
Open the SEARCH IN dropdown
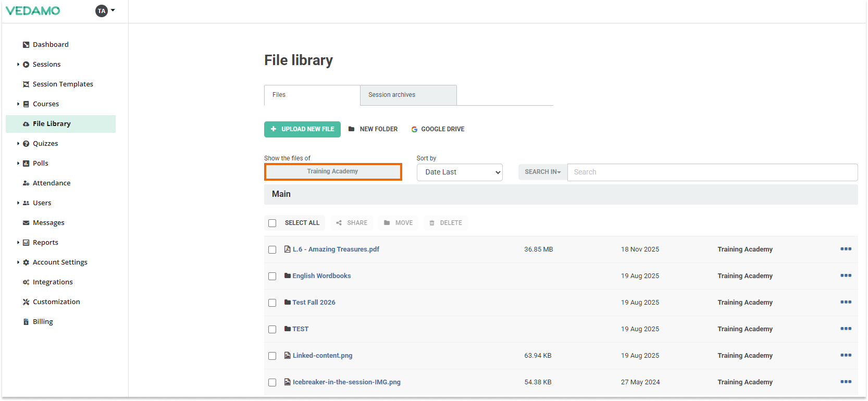(x=542, y=172)
